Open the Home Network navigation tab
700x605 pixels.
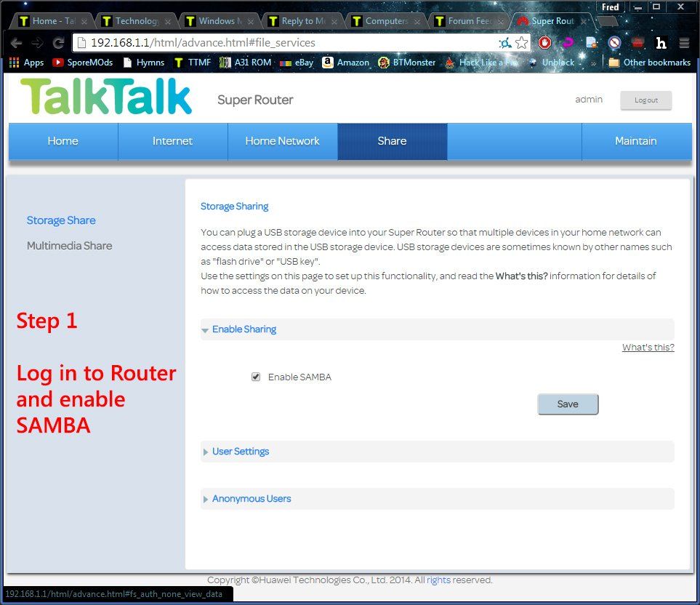(283, 141)
